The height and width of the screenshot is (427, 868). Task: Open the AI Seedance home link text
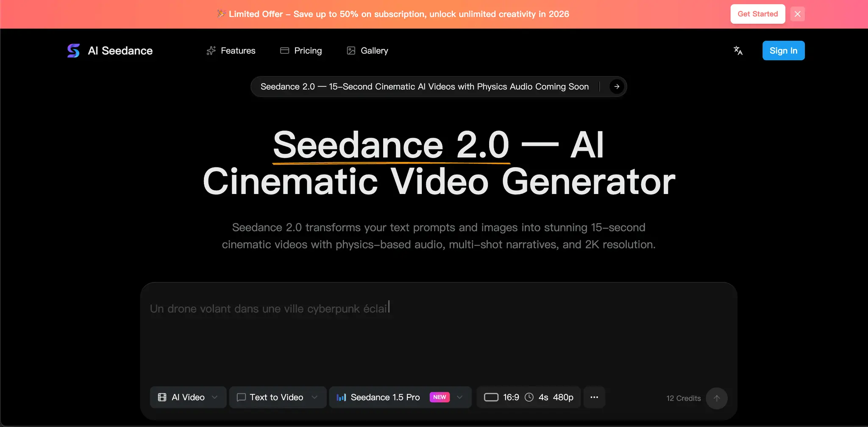pyautogui.click(x=120, y=51)
